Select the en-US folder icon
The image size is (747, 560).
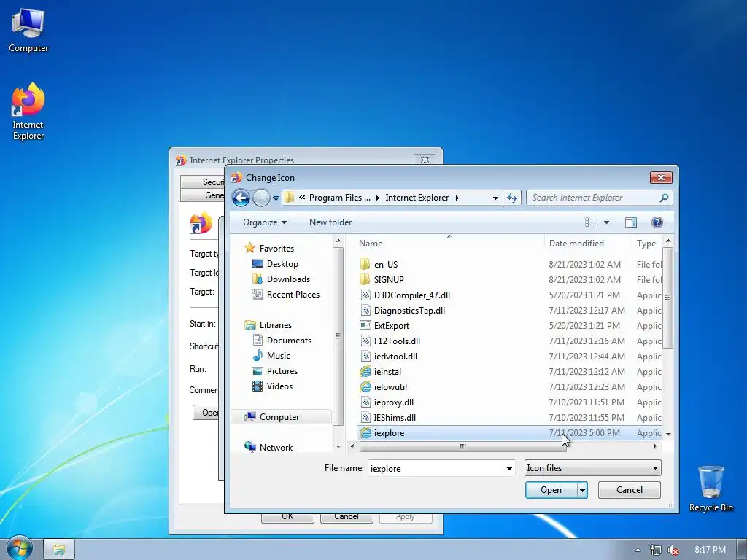(x=365, y=264)
